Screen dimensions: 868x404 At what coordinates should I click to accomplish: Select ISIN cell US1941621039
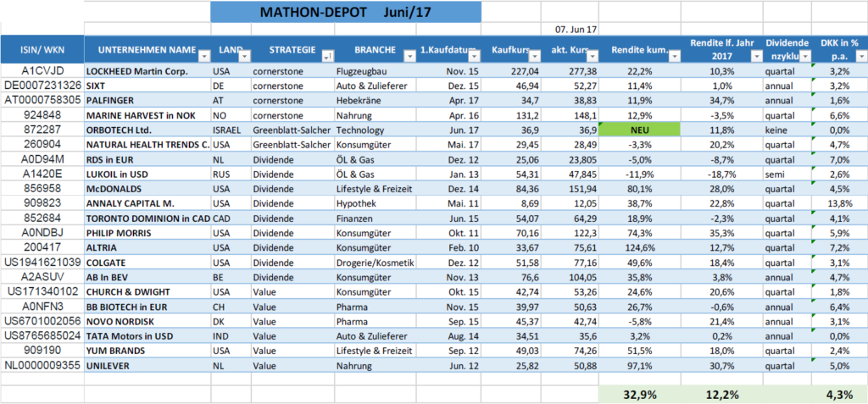(42, 262)
